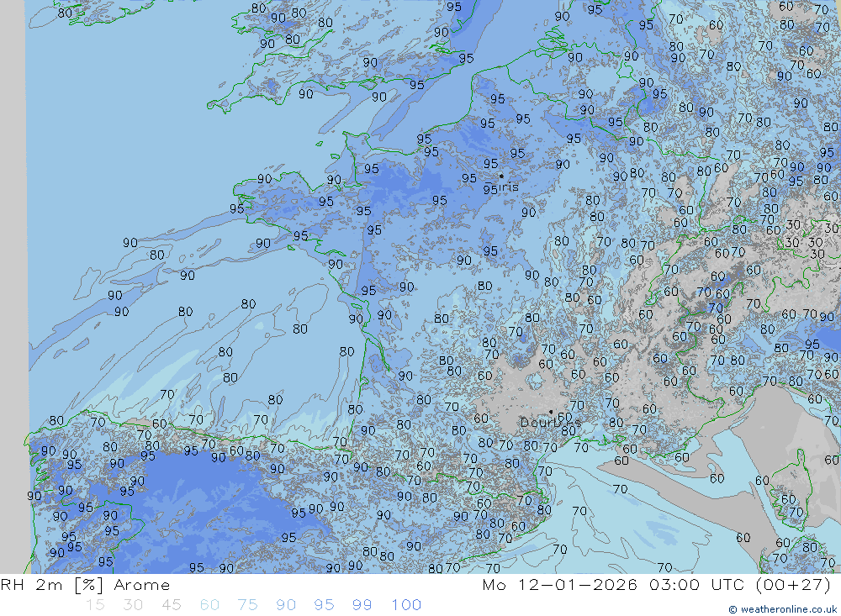Click the "03:00 UTC" time text
This screenshot has width=841, height=616.
tap(696, 585)
